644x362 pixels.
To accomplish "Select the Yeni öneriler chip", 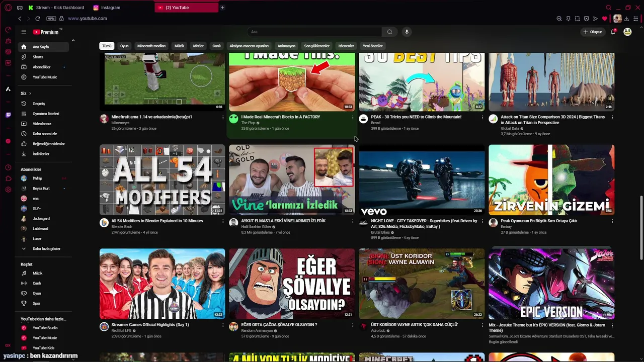I will point(373,46).
